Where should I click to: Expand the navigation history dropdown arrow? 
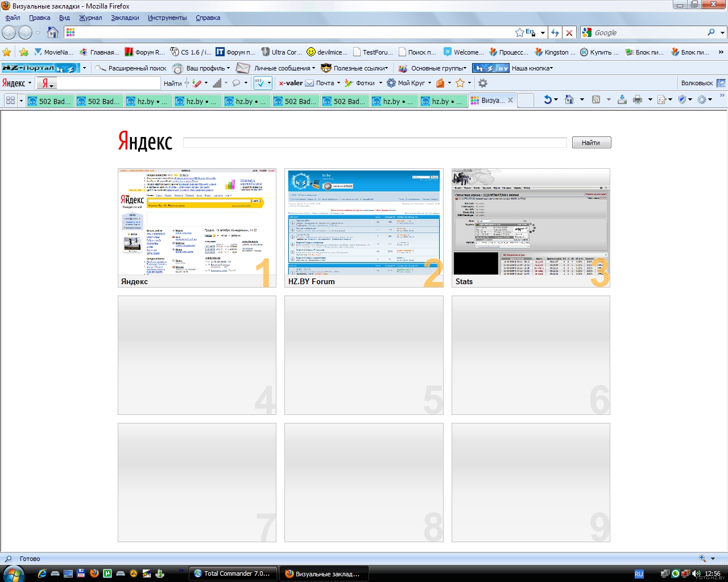click(38, 33)
